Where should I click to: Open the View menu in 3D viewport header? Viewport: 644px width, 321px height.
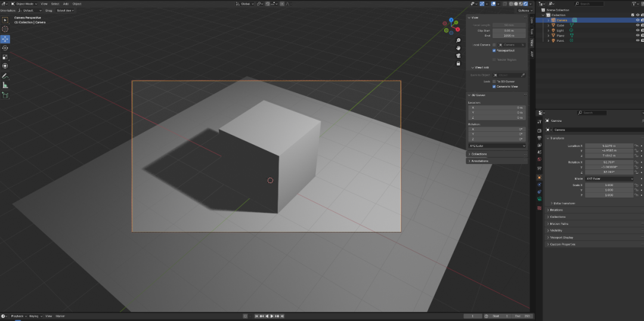coord(44,4)
